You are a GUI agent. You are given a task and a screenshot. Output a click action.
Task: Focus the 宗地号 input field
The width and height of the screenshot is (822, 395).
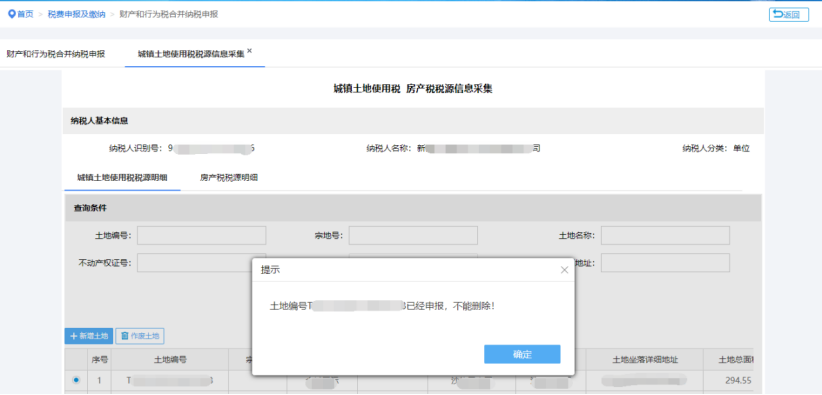coord(413,236)
